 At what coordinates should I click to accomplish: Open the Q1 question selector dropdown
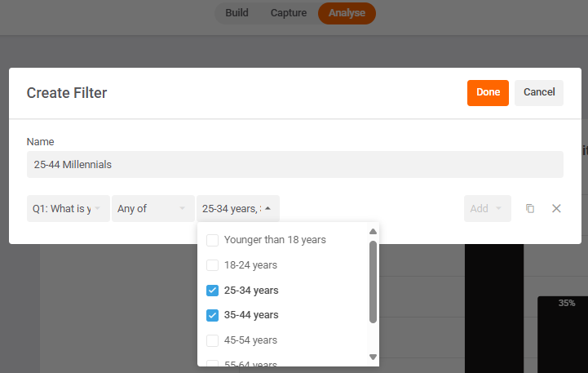[69, 209]
